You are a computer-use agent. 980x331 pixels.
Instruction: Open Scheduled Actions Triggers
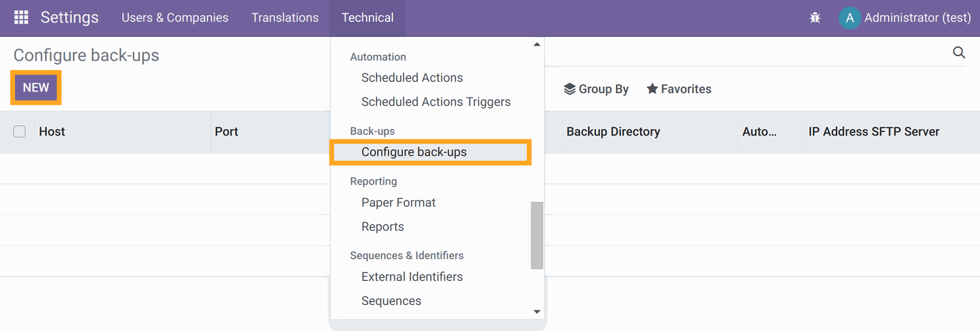(x=435, y=102)
